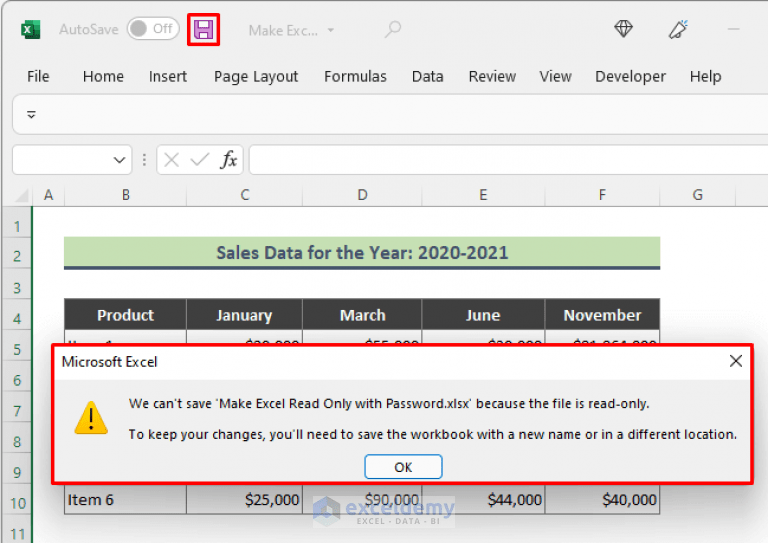This screenshot has height=543, width=768.
Task: Select column F header
Action: pyautogui.click(x=602, y=195)
